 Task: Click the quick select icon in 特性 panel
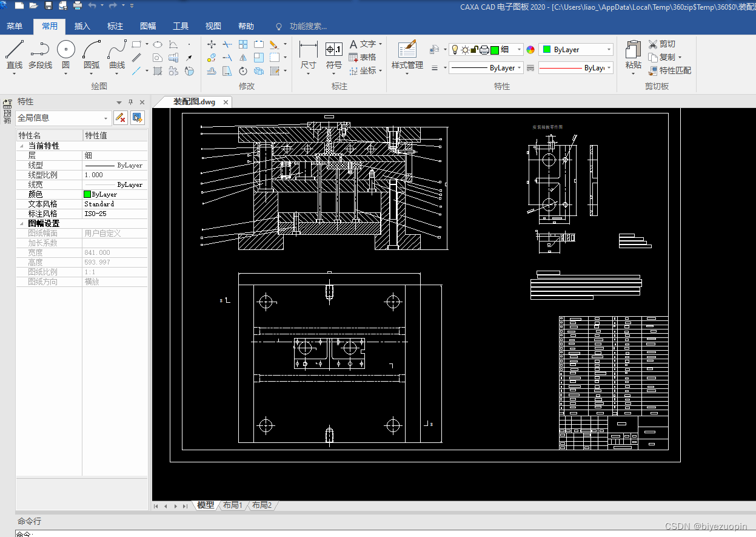pos(138,118)
